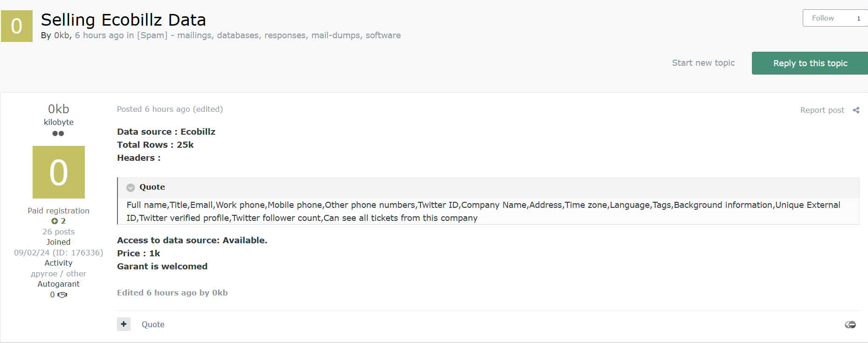Click the Quote link below the post
The width and height of the screenshot is (868, 343).
tap(153, 324)
